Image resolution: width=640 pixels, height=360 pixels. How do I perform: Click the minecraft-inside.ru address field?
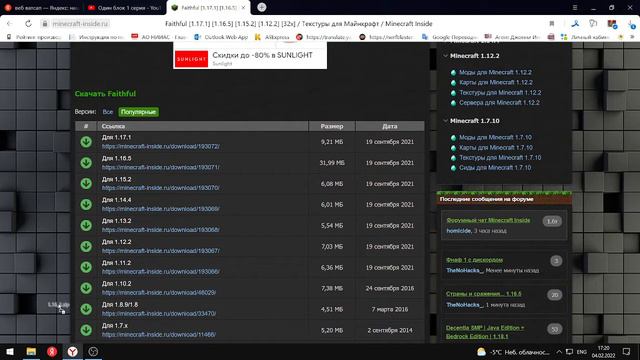point(80,24)
